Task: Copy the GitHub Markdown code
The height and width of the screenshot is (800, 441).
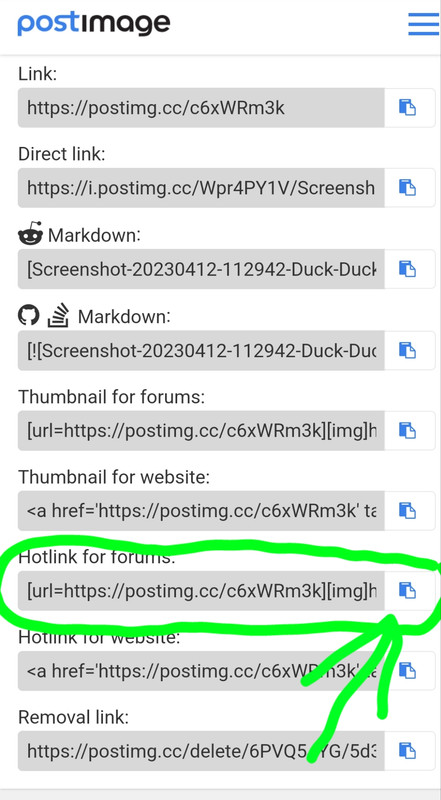Action: click(x=409, y=351)
